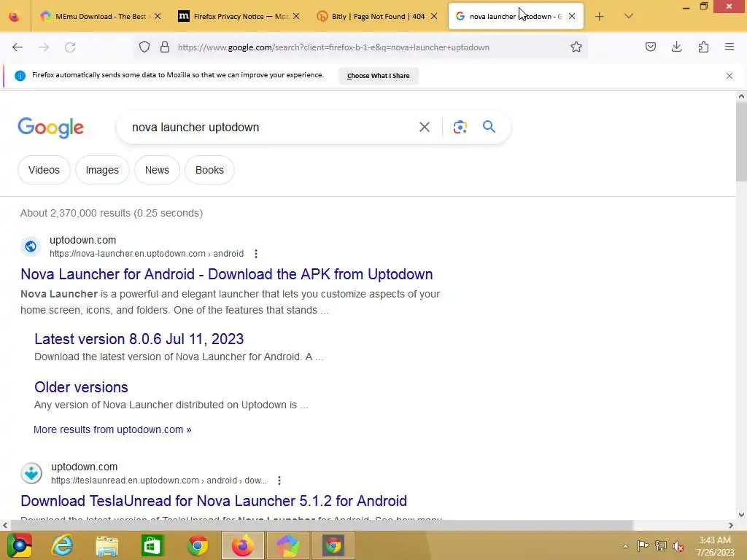Click the muted volume tray icon
Viewport: 747px width, 560px height.
(678, 546)
